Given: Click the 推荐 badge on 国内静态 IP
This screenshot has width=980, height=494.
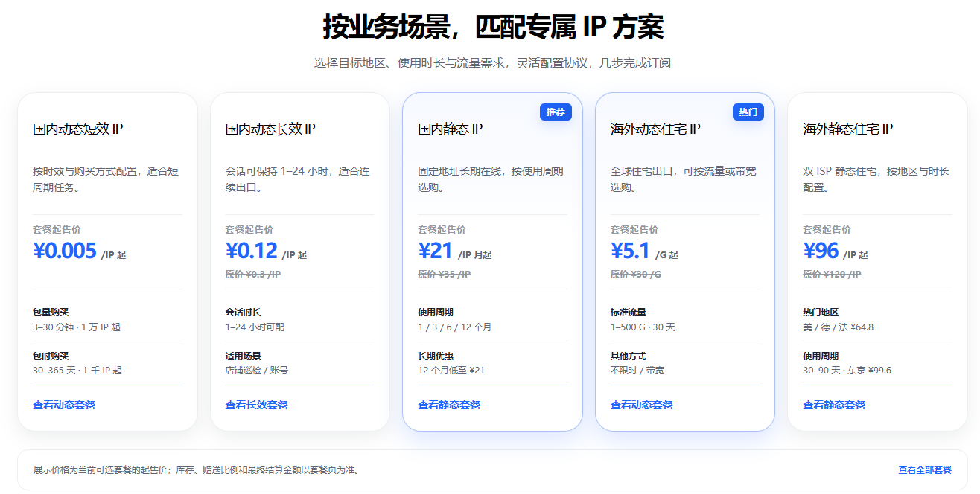Looking at the screenshot, I should point(556,112).
